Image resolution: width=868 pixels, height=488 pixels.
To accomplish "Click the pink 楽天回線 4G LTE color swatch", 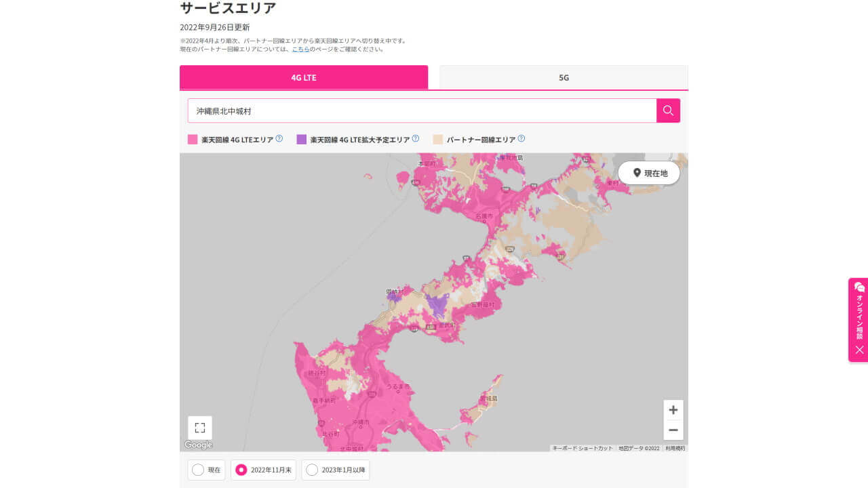I will 192,138.
